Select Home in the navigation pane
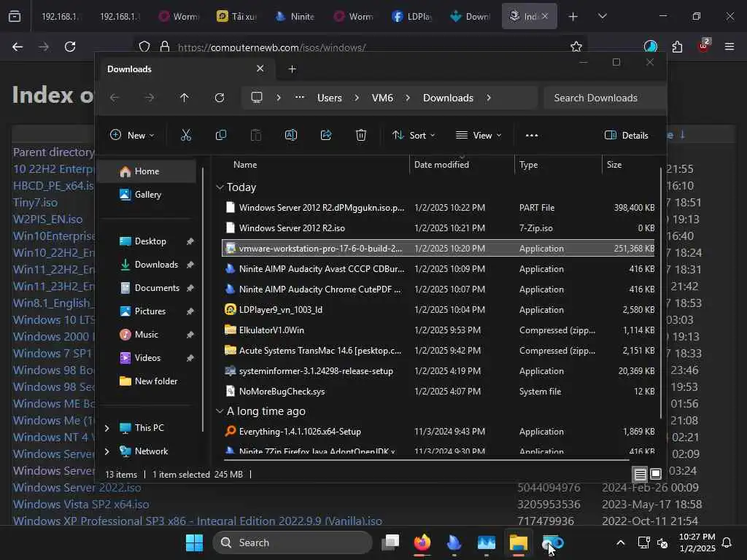 pos(147,171)
